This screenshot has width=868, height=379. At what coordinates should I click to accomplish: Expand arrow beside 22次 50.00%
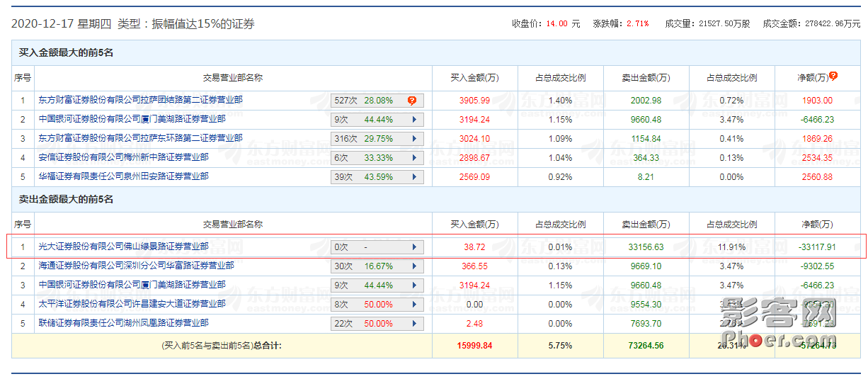413,324
